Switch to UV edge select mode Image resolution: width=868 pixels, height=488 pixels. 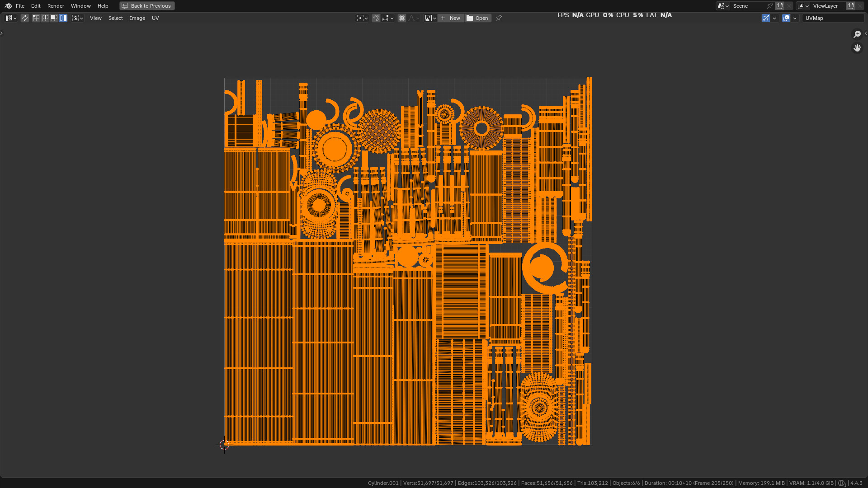[45, 18]
